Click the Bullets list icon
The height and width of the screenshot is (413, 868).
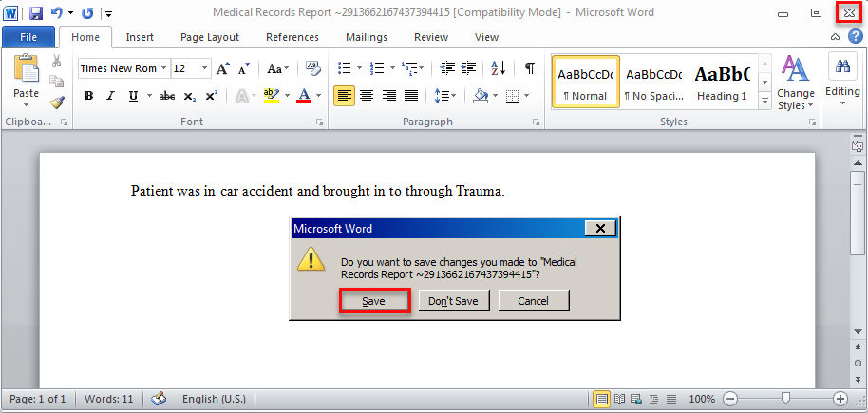(345, 68)
